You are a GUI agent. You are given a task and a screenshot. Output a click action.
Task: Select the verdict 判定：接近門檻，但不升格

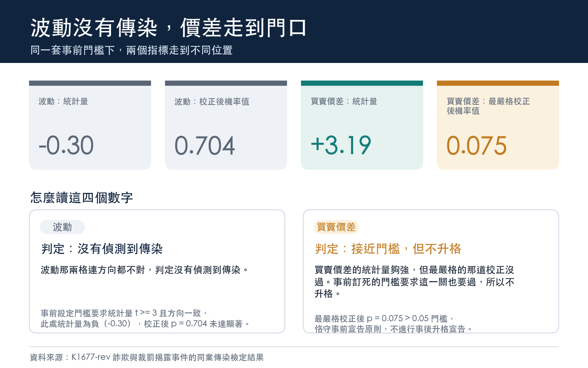(388, 249)
